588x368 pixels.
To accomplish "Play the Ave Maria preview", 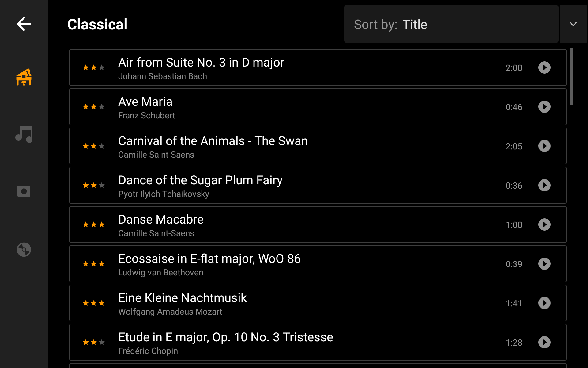I will point(544,107).
